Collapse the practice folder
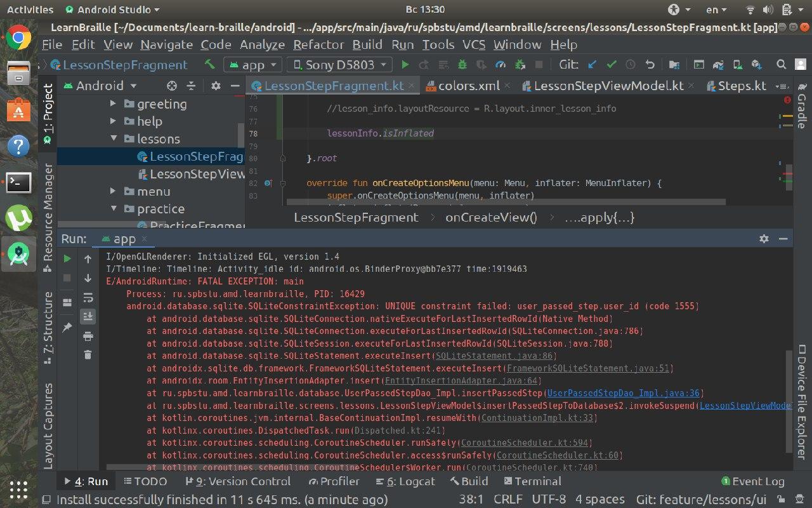Screen dimensions: 812x508 (113, 209)
